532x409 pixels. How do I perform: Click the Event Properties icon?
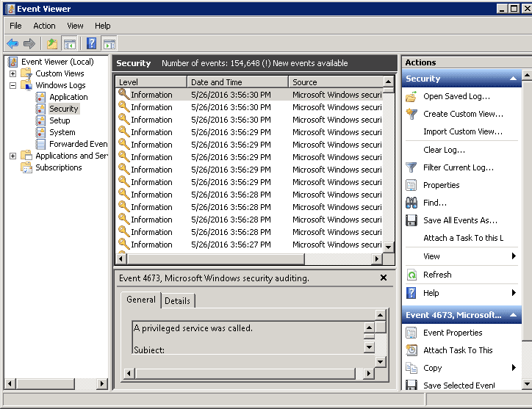[x=411, y=333]
